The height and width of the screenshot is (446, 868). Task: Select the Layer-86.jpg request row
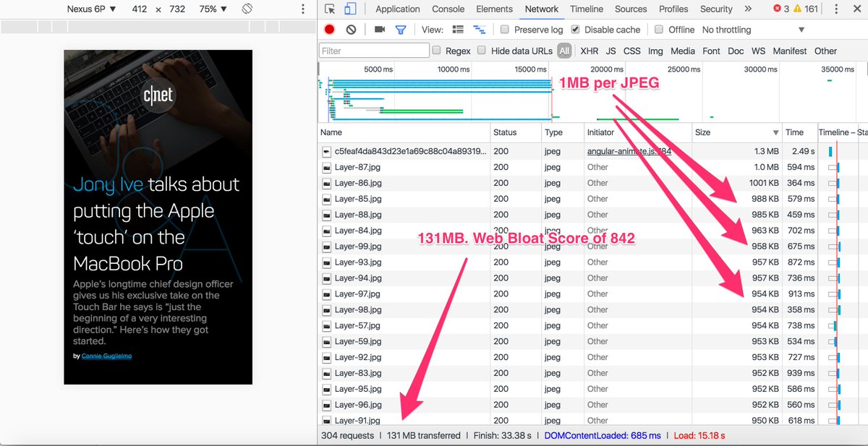[x=593, y=183]
